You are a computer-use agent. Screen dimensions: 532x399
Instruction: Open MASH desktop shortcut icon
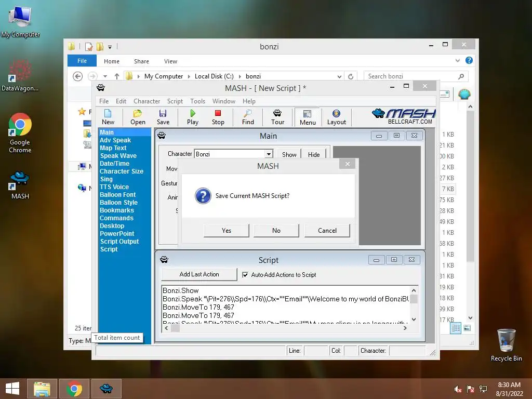[x=20, y=185]
